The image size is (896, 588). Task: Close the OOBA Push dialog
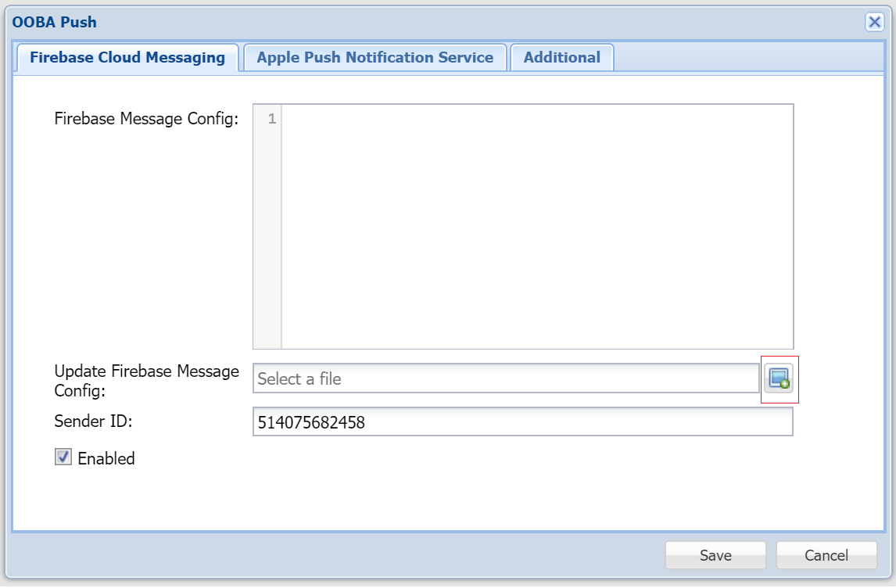(x=874, y=22)
